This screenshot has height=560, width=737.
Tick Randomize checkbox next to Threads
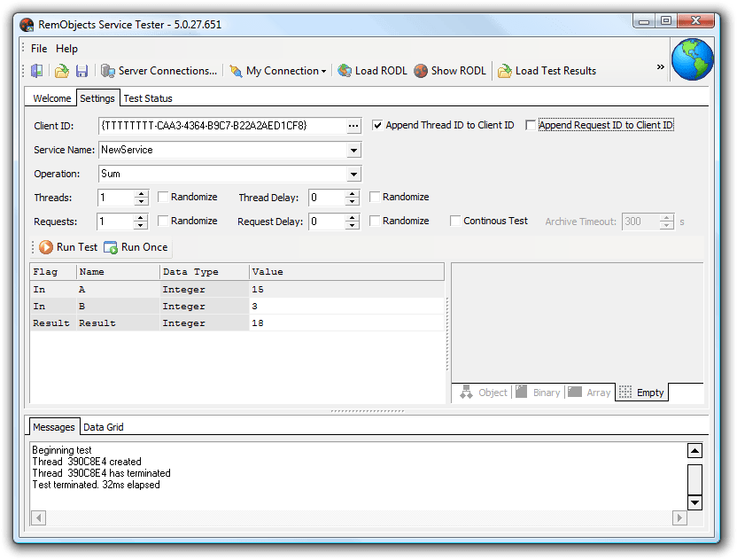[163, 197]
